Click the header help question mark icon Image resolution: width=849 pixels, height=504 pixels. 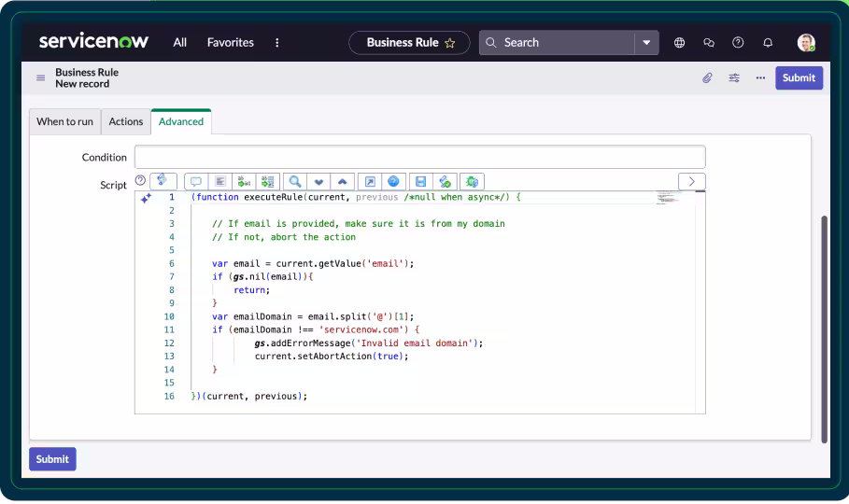738,43
